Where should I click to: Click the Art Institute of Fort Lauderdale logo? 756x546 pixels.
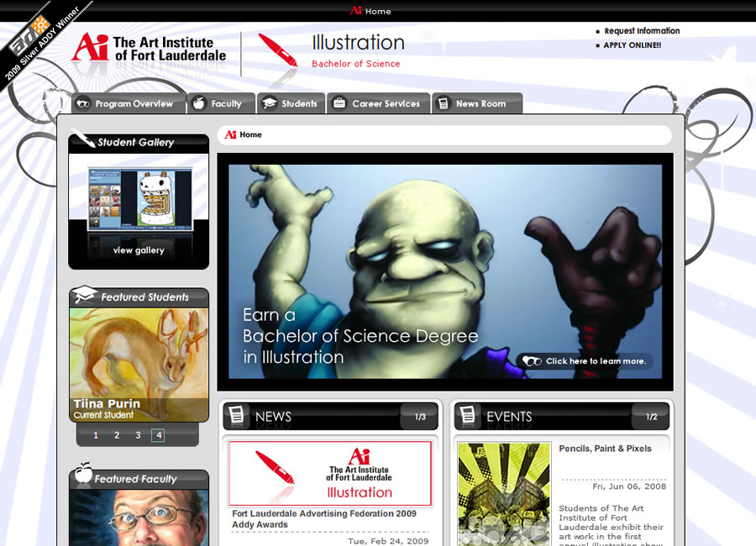[x=149, y=48]
